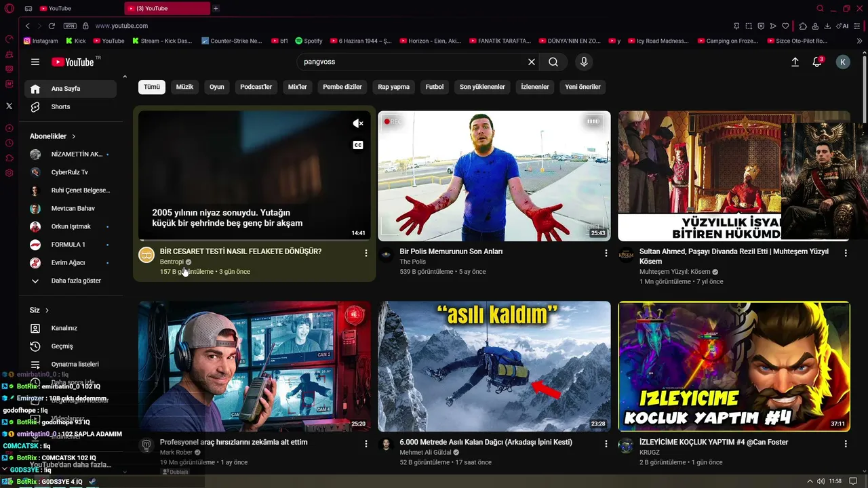
Task: Play the Bir Polis Memurunun Son Anları thumbnail
Action: pyautogui.click(x=494, y=176)
